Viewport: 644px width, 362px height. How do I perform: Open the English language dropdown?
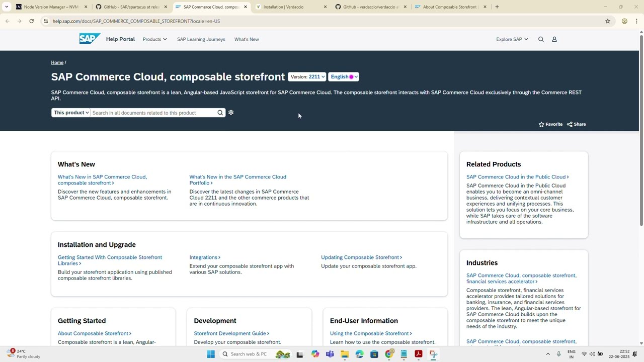[344, 77]
